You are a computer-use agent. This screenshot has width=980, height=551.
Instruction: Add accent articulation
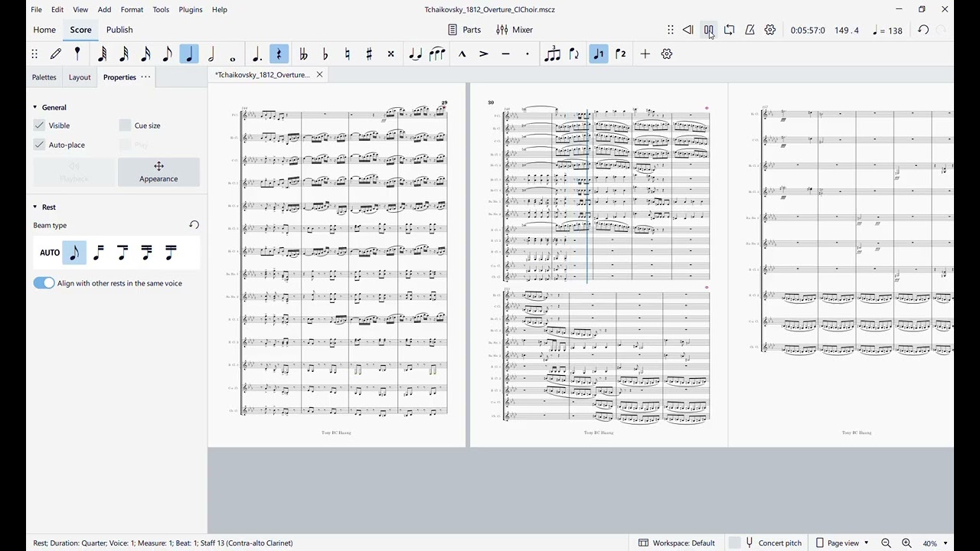[484, 54]
